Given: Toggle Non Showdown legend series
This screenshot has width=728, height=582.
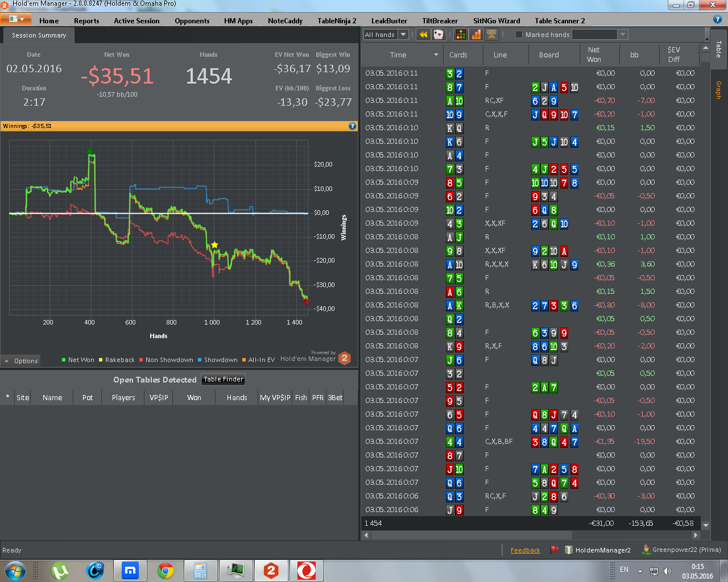Looking at the screenshot, I should (x=166, y=360).
